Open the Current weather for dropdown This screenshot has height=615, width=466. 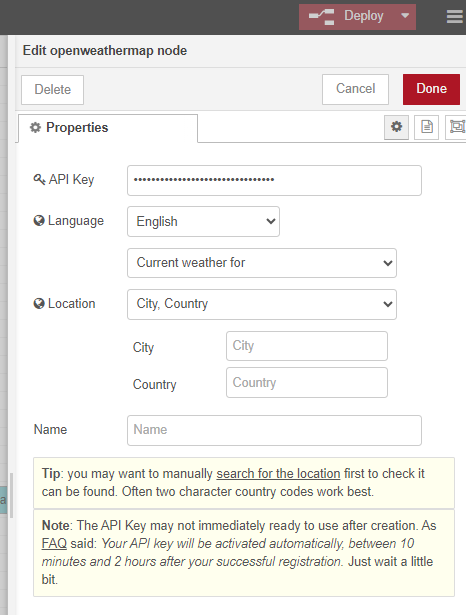pos(262,263)
